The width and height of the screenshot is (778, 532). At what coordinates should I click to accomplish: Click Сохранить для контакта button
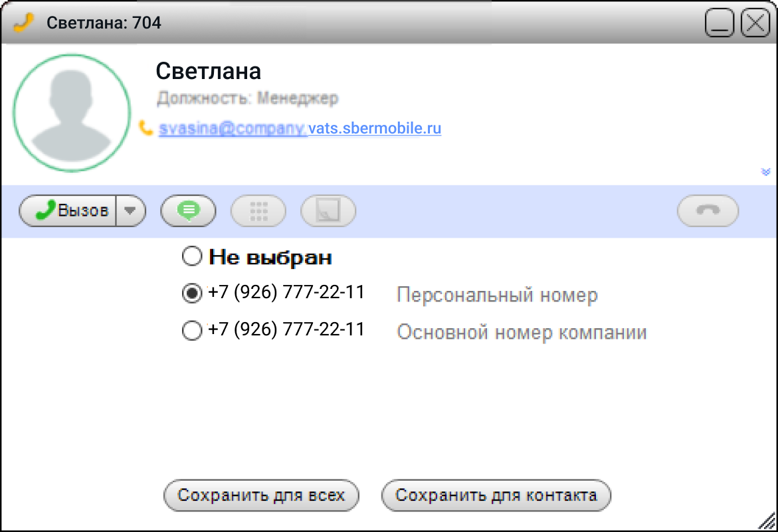[x=496, y=495]
